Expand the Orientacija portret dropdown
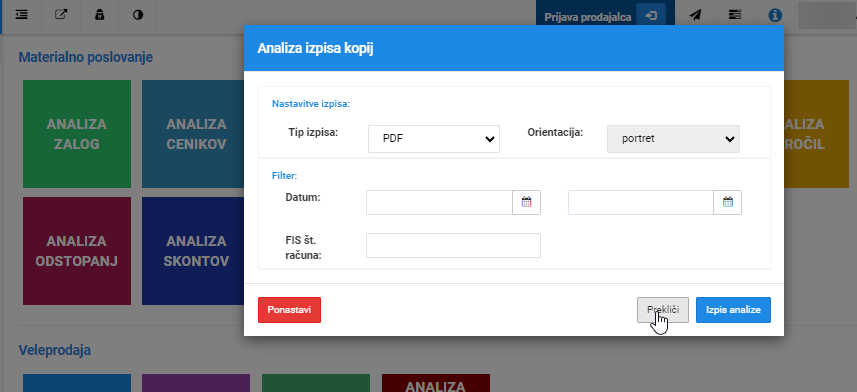Screen dimensions: 857x392 [673, 139]
